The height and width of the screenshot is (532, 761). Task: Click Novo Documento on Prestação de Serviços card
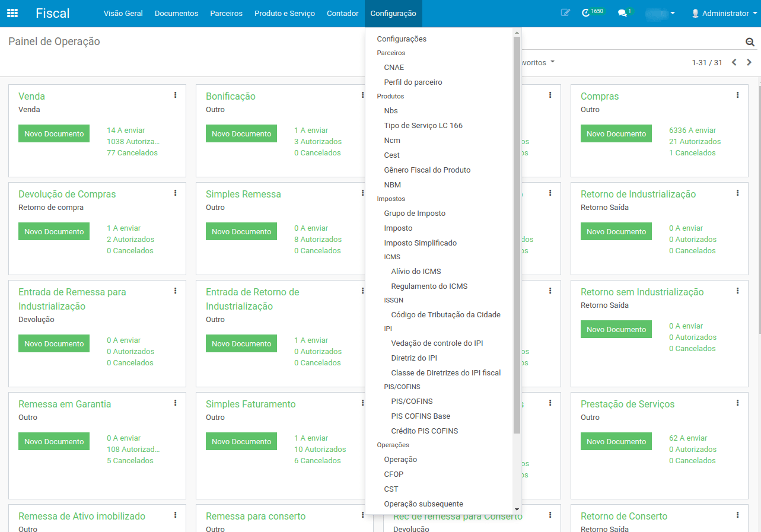616,441
